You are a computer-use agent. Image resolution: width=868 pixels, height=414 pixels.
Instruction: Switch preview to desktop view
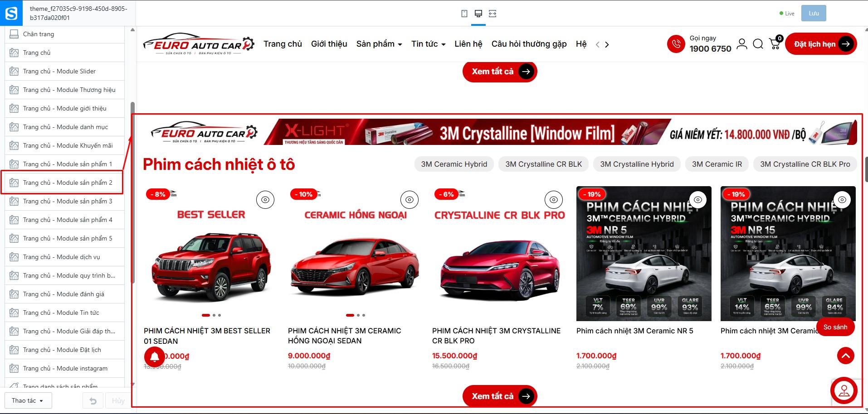478,14
